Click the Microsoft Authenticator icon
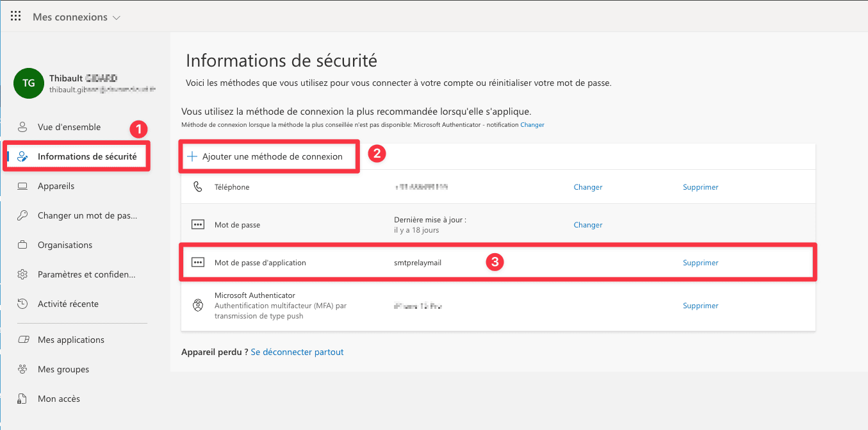This screenshot has width=868, height=430. click(x=198, y=306)
